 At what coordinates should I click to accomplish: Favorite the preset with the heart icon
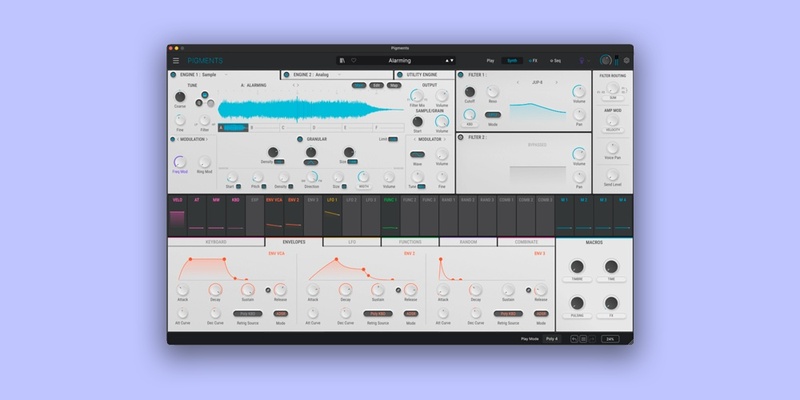pos(352,61)
